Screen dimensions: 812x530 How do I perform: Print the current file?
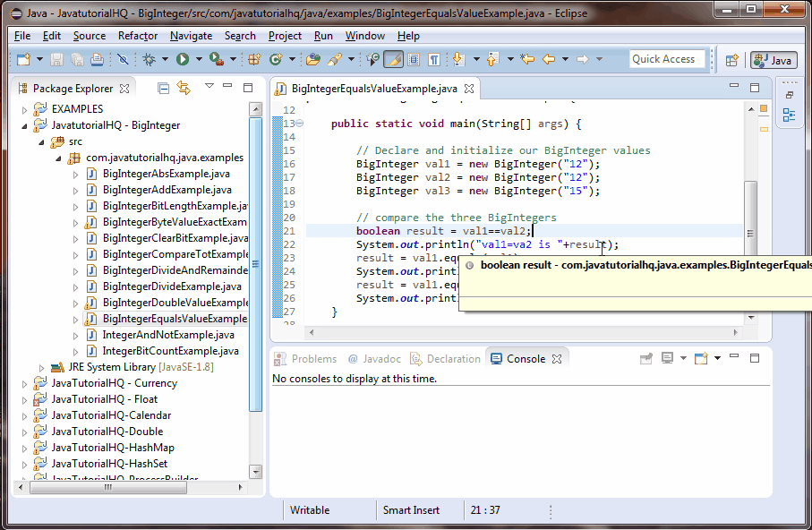click(98, 58)
